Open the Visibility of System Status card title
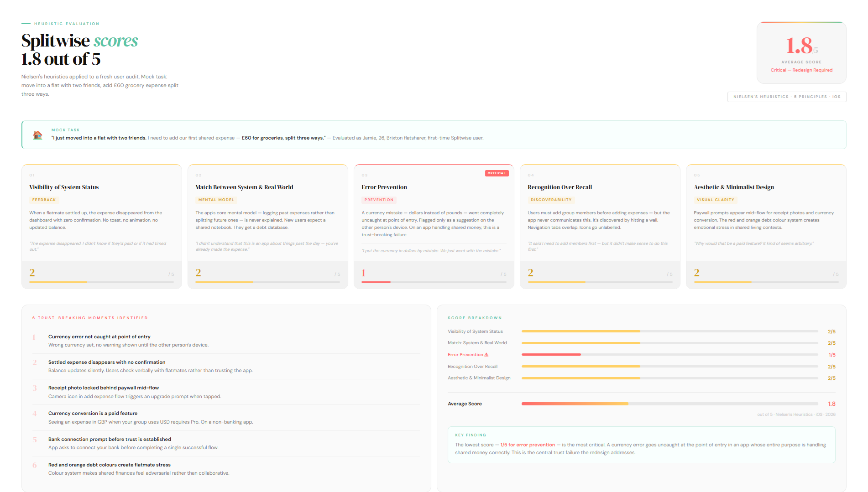The image size is (868, 492). (64, 187)
